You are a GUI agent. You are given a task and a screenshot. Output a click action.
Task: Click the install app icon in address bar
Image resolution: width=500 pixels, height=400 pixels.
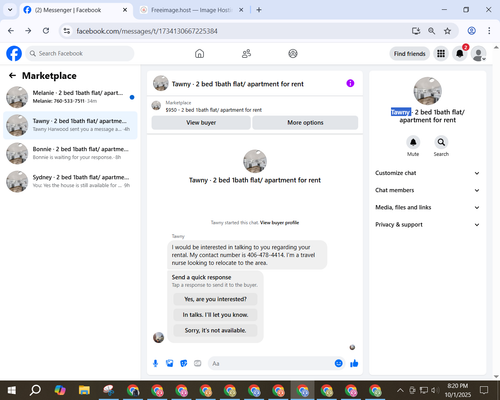(x=416, y=31)
